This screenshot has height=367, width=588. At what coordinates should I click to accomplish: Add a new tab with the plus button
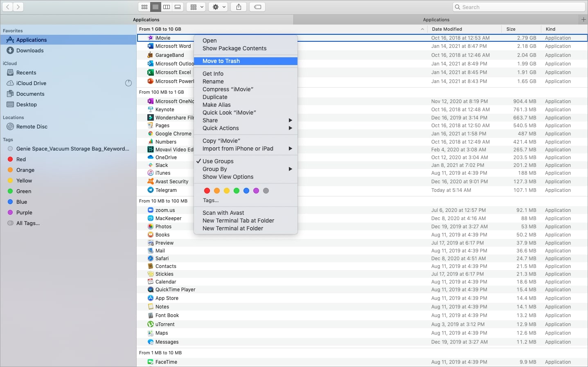583,19
